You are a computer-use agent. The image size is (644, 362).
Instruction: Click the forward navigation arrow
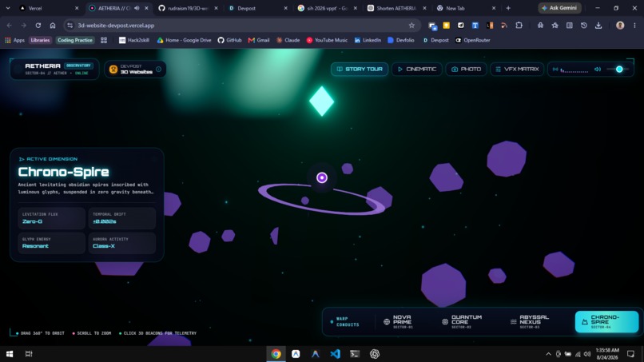24,26
